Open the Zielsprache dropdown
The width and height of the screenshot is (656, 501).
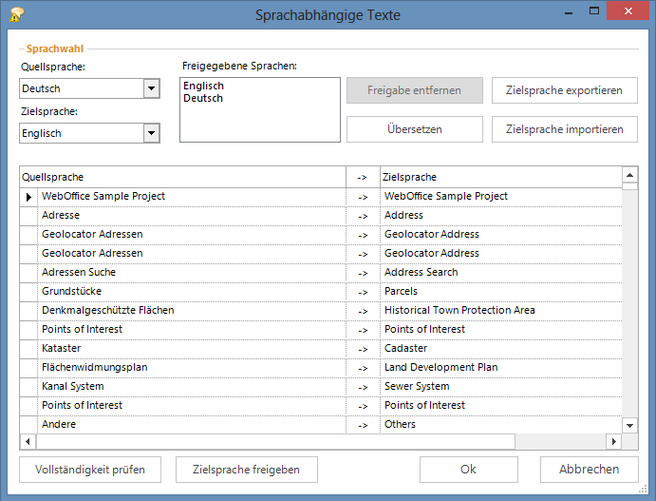click(151, 133)
